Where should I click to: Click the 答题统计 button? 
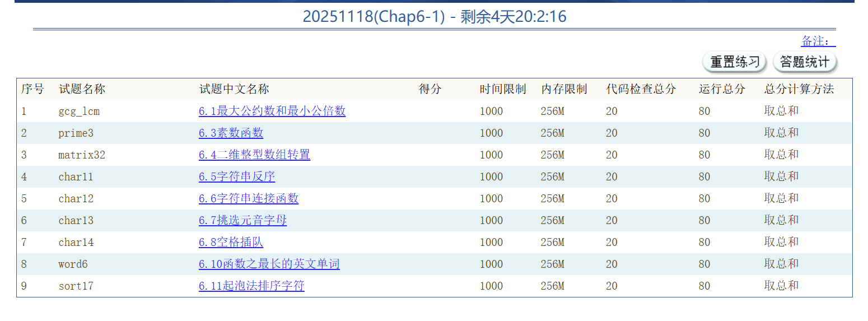[804, 62]
